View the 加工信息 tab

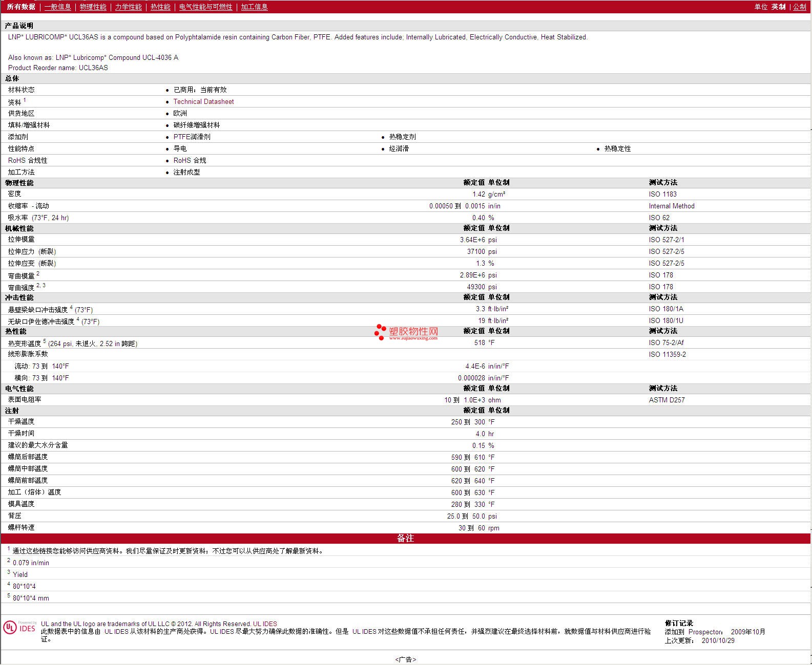pos(254,7)
